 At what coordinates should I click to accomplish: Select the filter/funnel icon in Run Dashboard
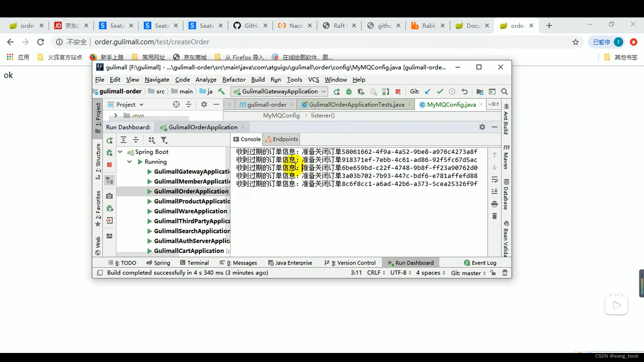click(164, 140)
